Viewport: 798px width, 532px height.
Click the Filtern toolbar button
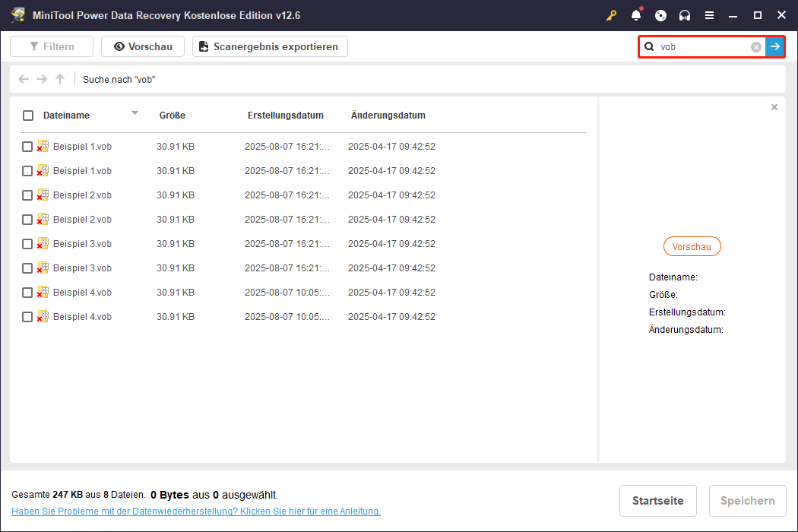52,46
